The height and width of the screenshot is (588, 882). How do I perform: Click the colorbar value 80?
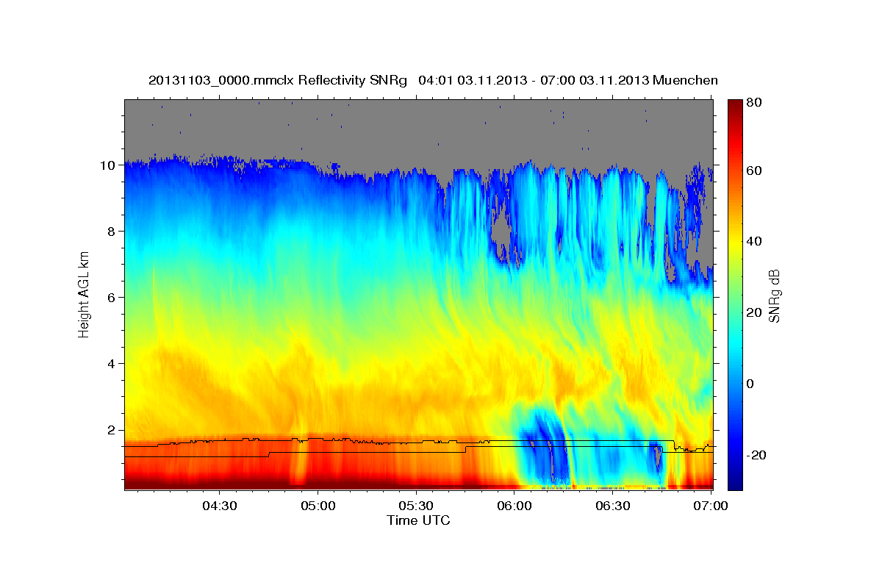753,102
